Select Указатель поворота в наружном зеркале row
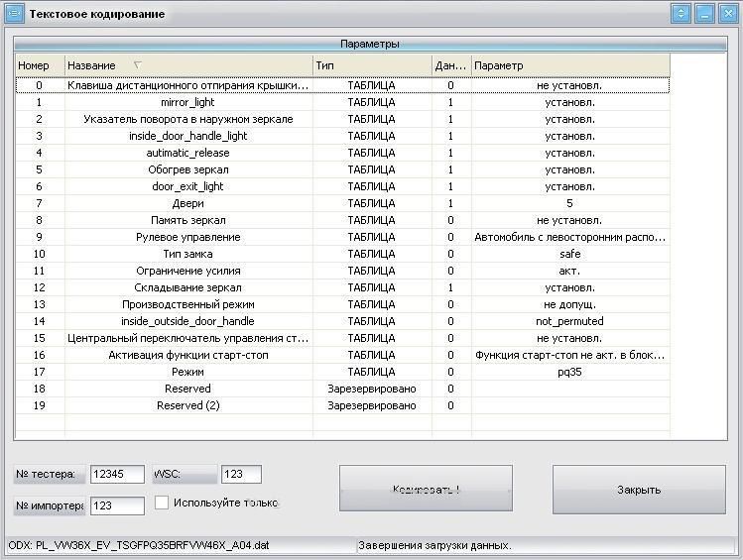Viewport: 743px width, 560px height. coord(342,119)
